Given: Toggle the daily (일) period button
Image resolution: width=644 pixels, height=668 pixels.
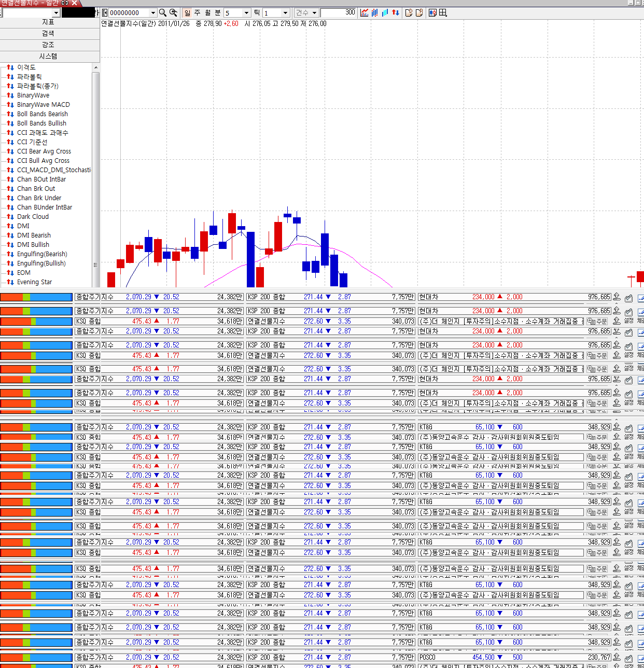Looking at the screenshot, I should (187, 12).
